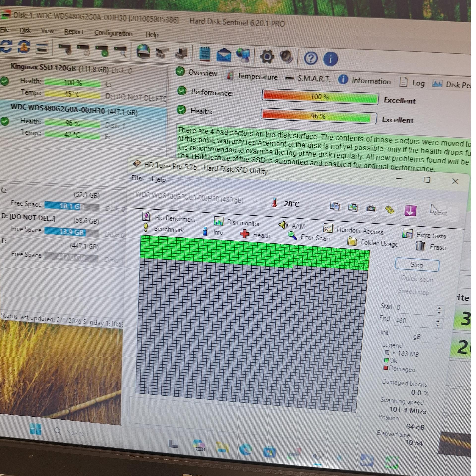This screenshot has height=476, width=476.
Task: Open help question mark icon
Action: click(x=310, y=59)
